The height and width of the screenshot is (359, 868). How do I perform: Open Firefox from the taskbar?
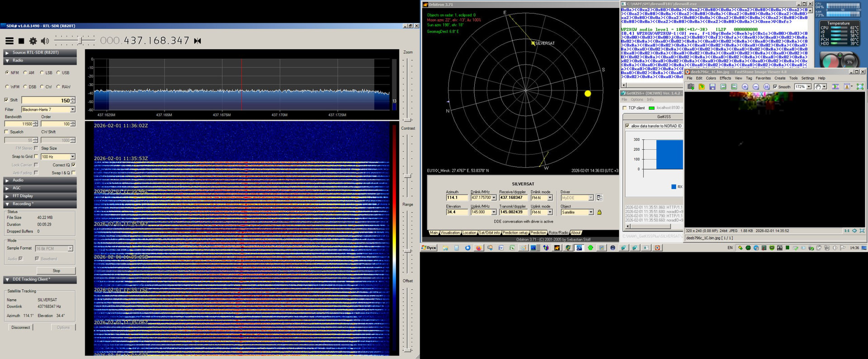(x=478, y=248)
